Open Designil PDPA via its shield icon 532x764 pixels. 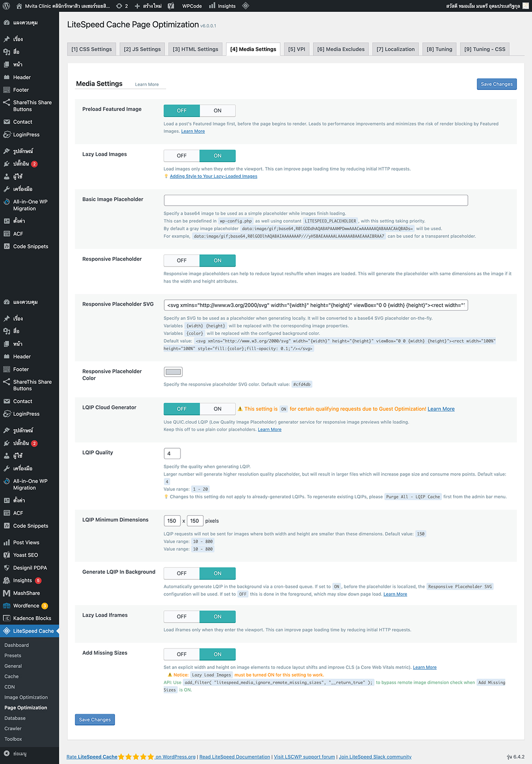pyautogui.click(x=6, y=568)
